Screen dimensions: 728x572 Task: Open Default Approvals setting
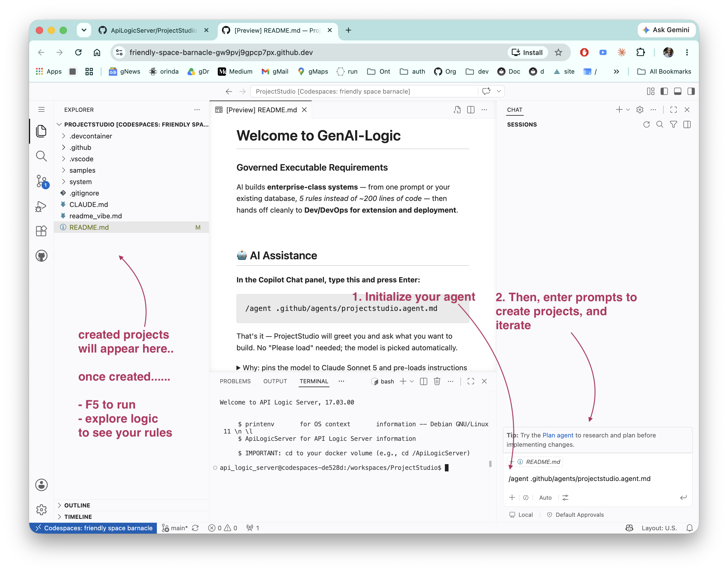(x=575, y=514)
